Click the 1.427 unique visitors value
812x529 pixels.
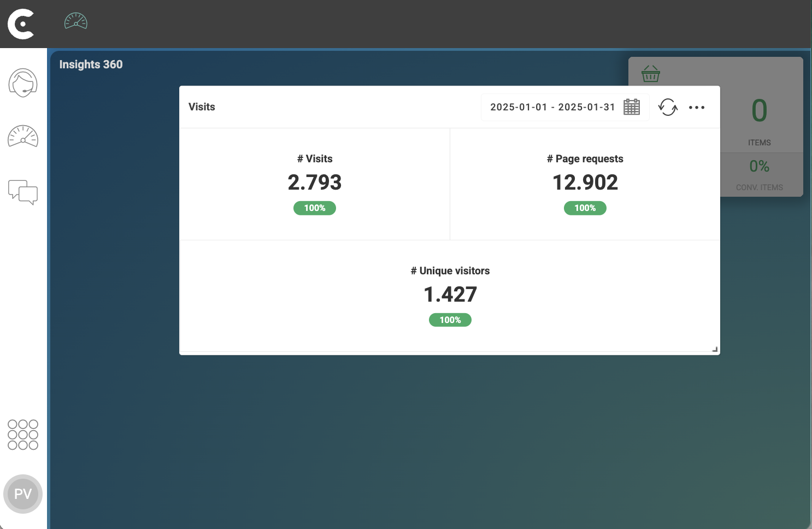450,295
